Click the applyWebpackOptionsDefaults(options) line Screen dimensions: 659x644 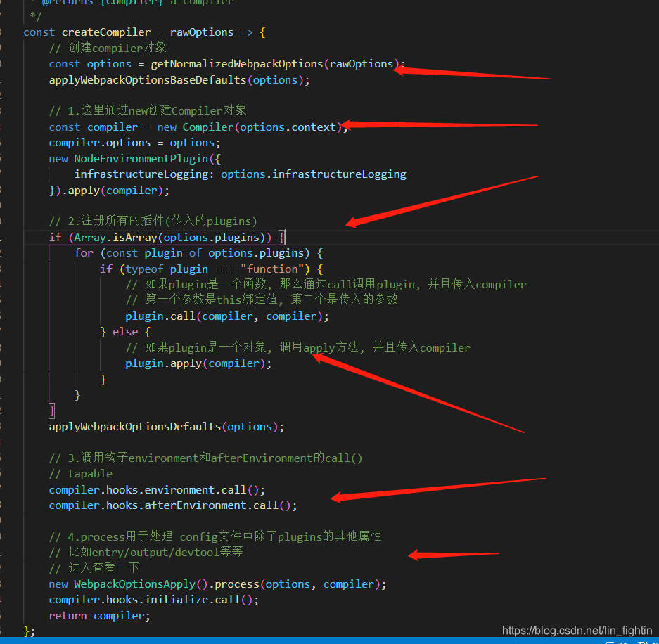coord(167,427)
